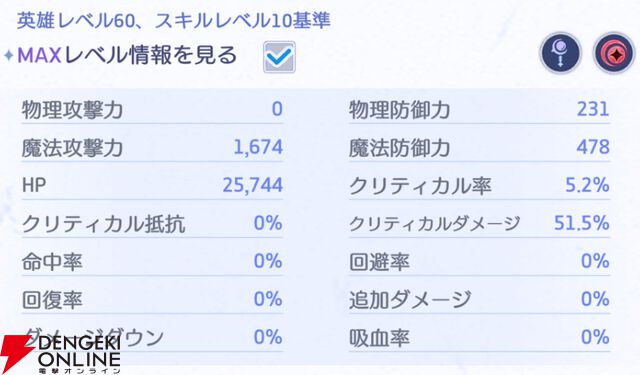Toggle the MAXレベル情報を見る checkbox
The width and height of the screenshot is (640, 375).
point(279,57)
